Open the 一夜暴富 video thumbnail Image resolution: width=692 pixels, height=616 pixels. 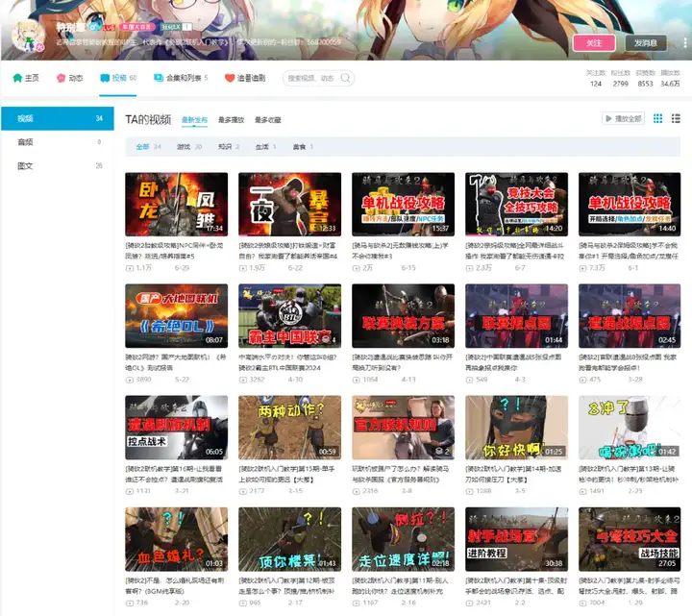[x=290, y=205]
